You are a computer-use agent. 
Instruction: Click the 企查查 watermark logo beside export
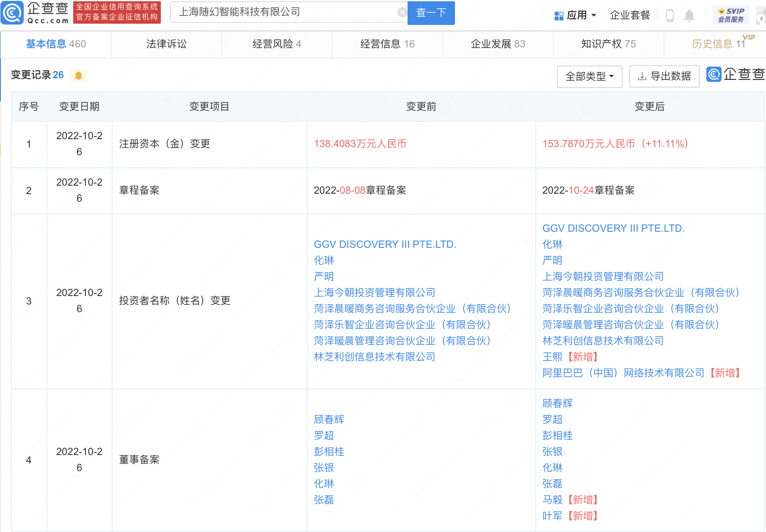coord(736,74)
